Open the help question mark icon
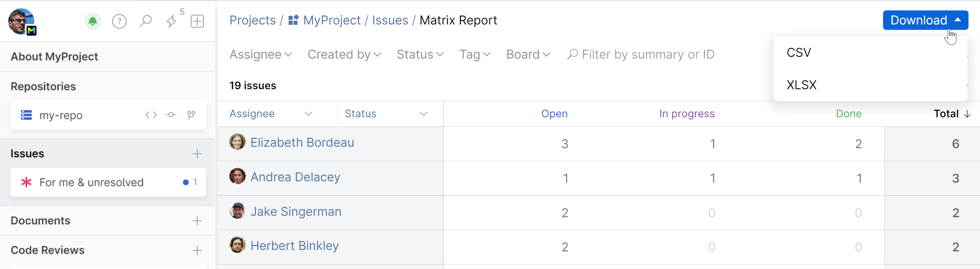Screen dimensions: 980x269 (119, 21)
